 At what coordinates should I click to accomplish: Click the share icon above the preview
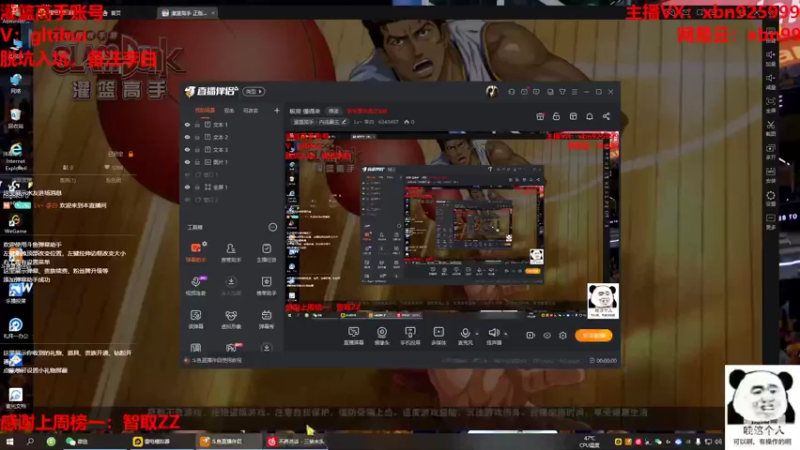coord(606,116)
